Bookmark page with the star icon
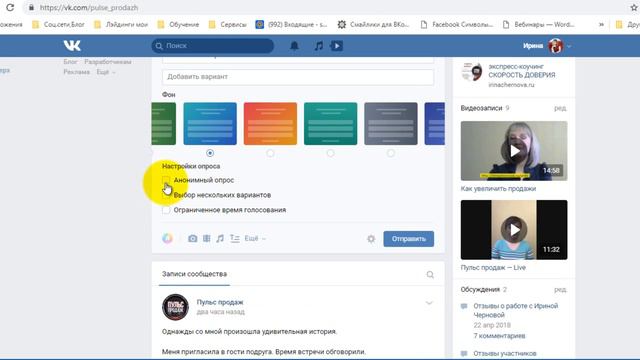The image size is (640, 360). [x=634, y=7]
